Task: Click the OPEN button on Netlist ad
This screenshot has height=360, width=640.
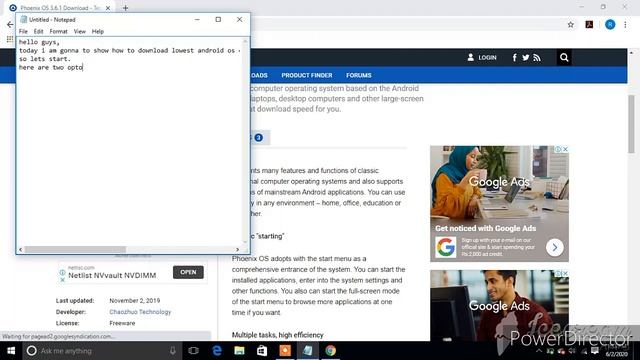Action: [188, 272]
